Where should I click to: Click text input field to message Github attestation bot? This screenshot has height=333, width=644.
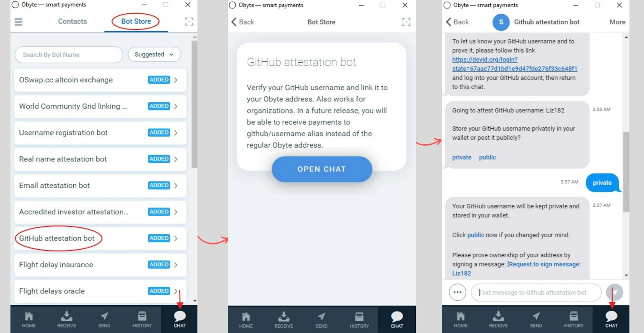535,292
